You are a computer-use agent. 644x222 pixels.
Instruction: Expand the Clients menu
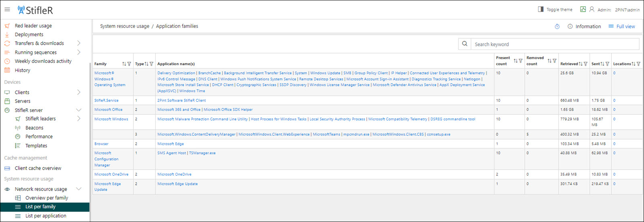78,92
